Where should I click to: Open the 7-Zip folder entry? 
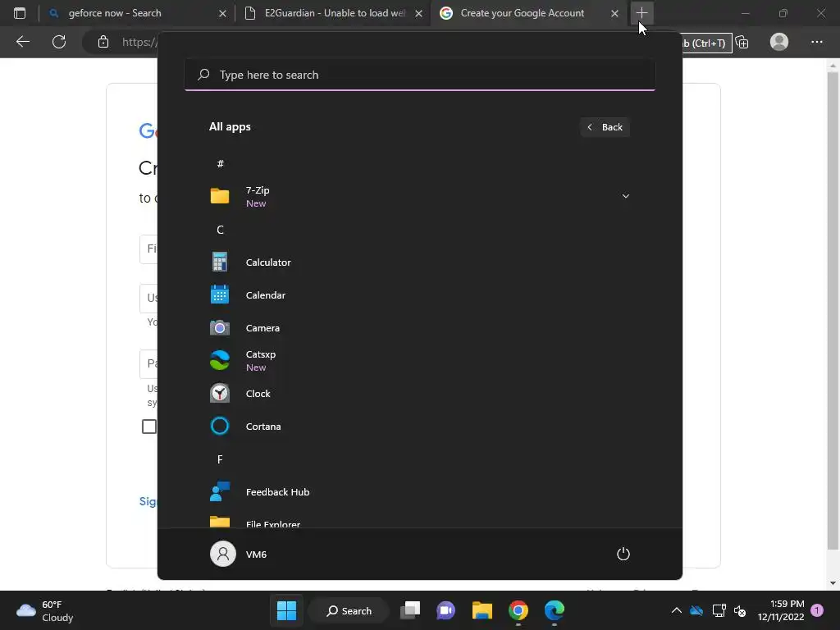(419, 197)
